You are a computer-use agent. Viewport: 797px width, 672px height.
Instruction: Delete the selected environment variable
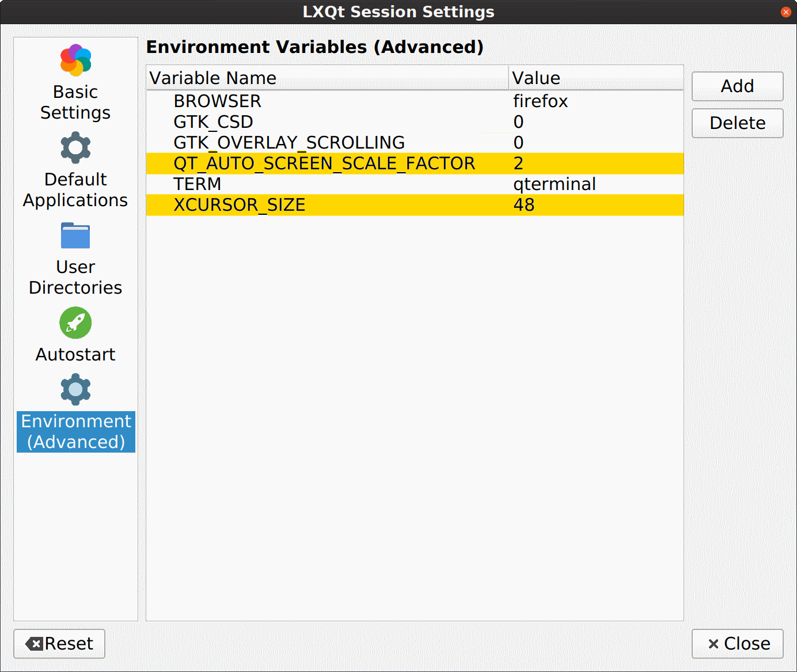pos(737,123)
